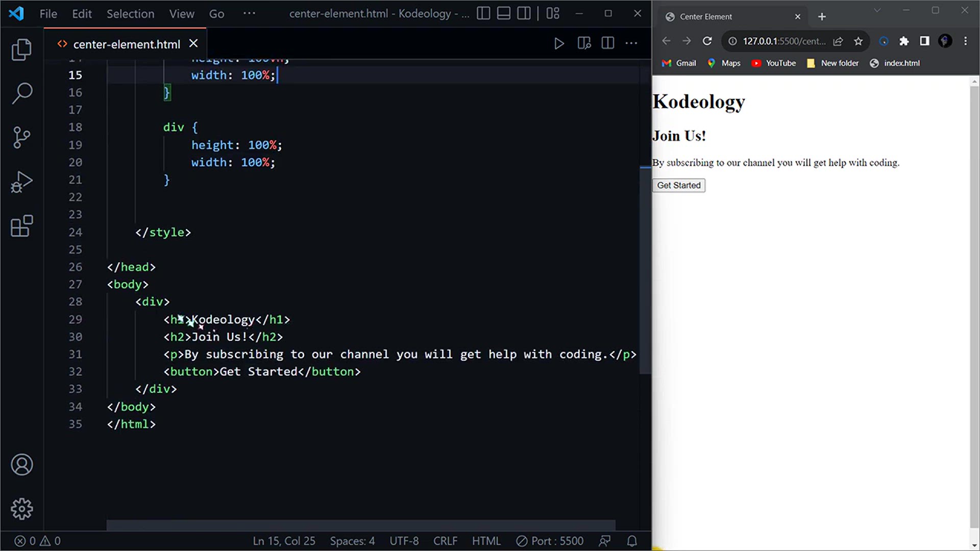Click the editor vertical scrollbar thumb
This screenshot has width=980, height=551.
[x=645, y=270]
